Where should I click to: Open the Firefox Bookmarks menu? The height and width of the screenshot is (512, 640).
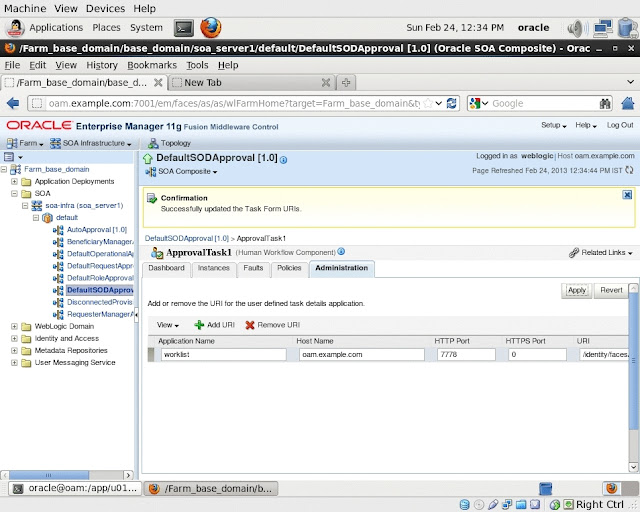(x=152, y=65)
